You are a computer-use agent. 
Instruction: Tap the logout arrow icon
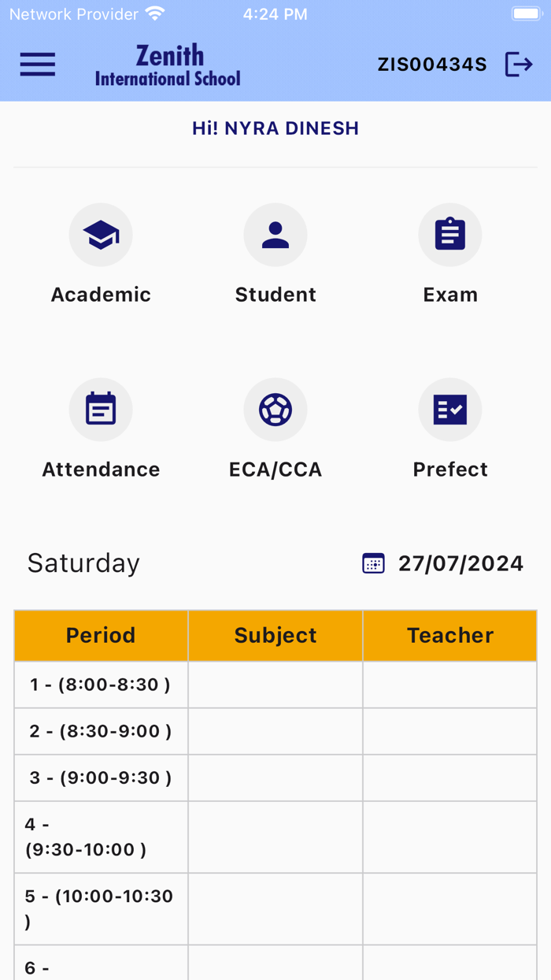click(x=519, y=65)
